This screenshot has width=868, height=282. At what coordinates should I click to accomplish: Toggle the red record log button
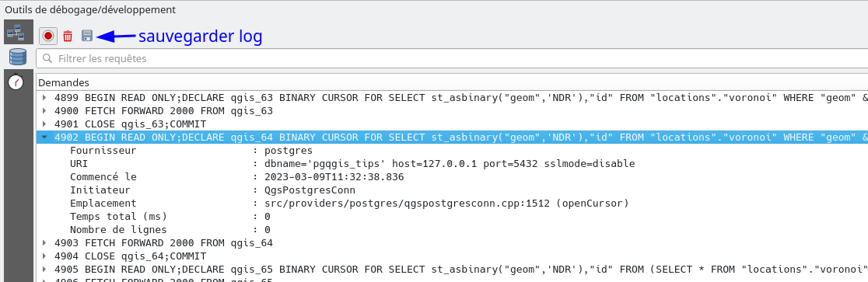point(48,36)
